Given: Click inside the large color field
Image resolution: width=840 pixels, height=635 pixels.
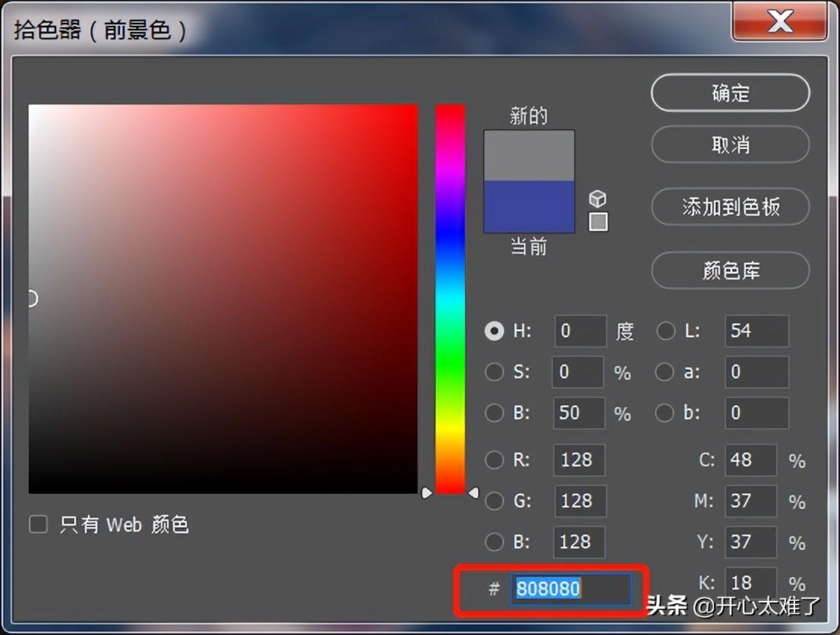Looking at the screenshot, I should (223, 299).
